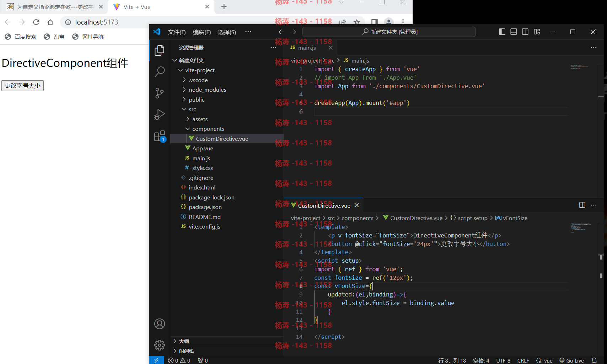Click the VS Code command center search box

[x=389, y=32]
